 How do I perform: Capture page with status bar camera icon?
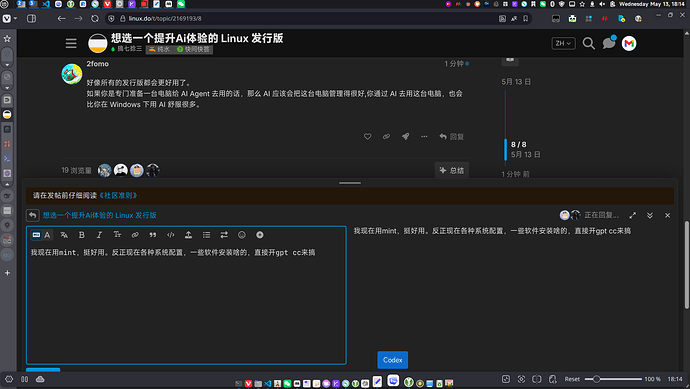[x=521, y=379]
